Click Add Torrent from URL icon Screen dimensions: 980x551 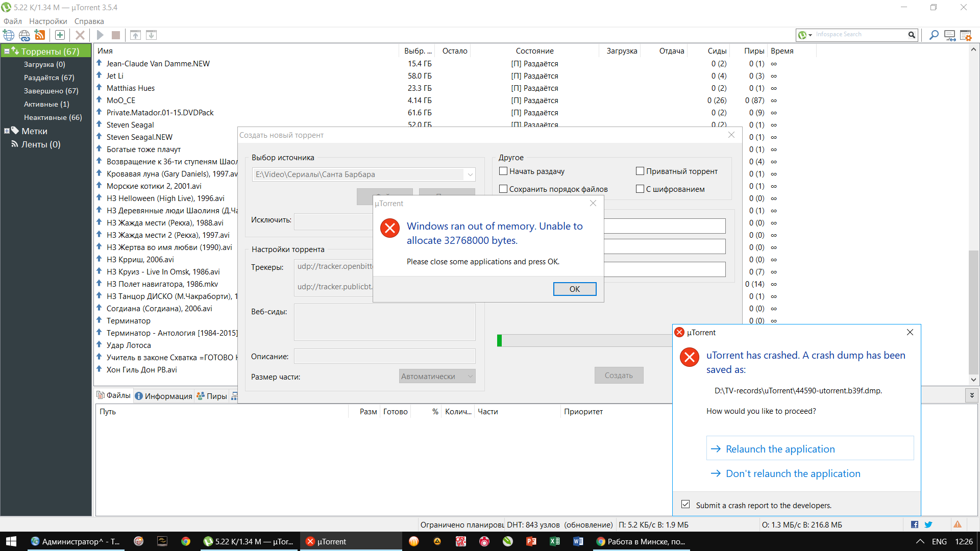[24, 35]
